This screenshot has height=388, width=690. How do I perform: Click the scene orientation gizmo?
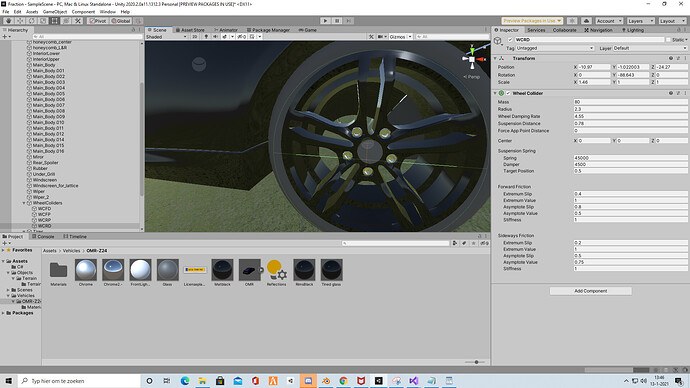coord(472,58)
